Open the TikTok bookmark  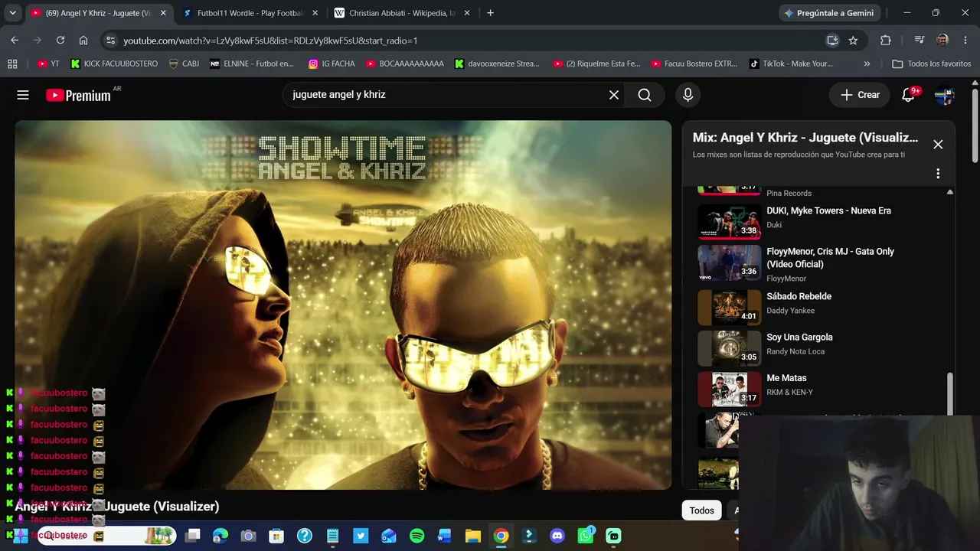click(791, 64)
